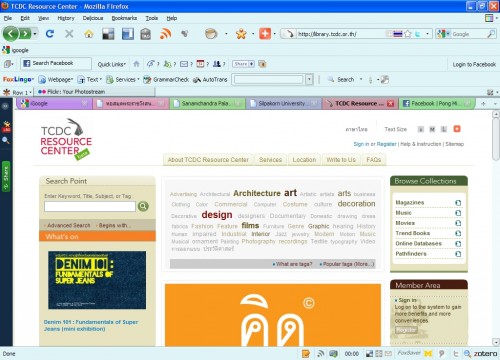The width and height of the screenshot is (500, 360).
Task: Click the vertical scrollbar down arrow
Action: (x=496, y=342)
